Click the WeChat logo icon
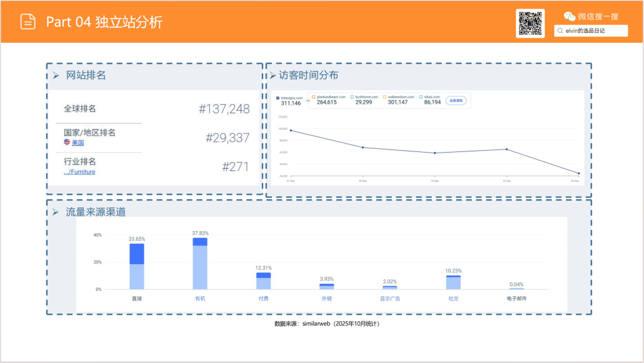This screenshot has height=363, width=644. click(569, 16)
